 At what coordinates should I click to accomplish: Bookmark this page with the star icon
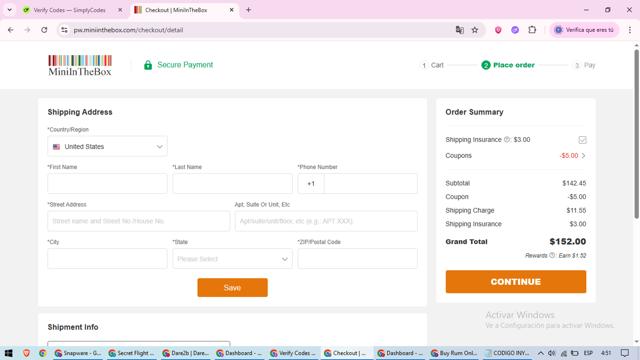475,30
